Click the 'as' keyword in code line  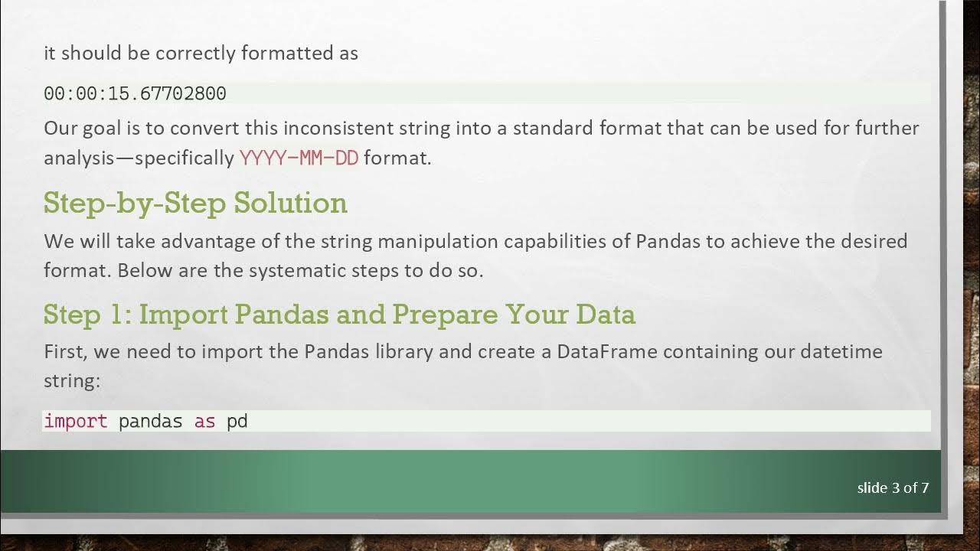point(204,421)
